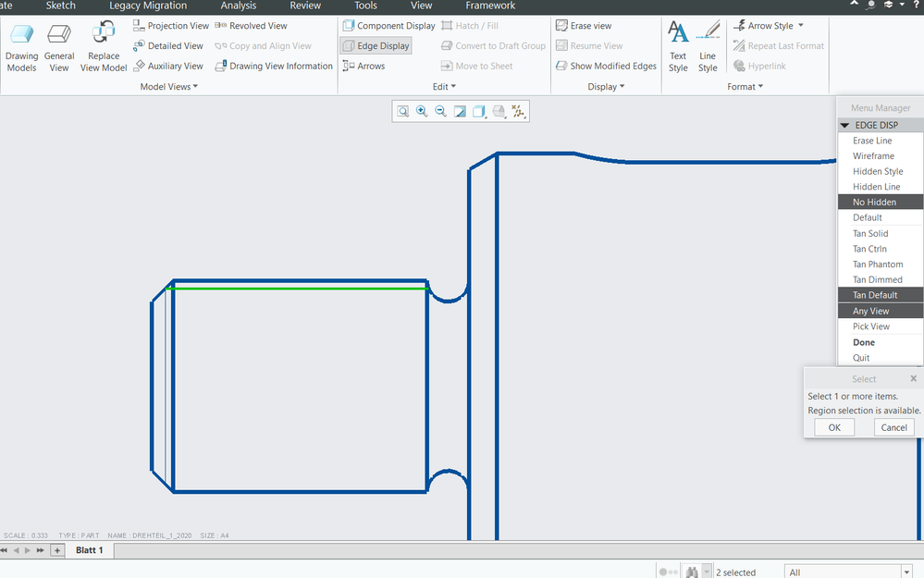Click Done in the Menu Manager
The image size is (924, 578).
click(864, 342)
